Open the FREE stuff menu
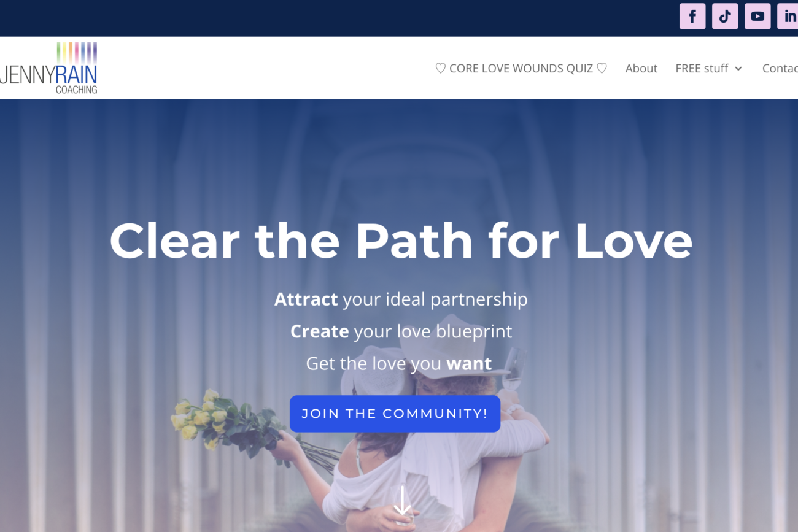 tap(708, 68)
